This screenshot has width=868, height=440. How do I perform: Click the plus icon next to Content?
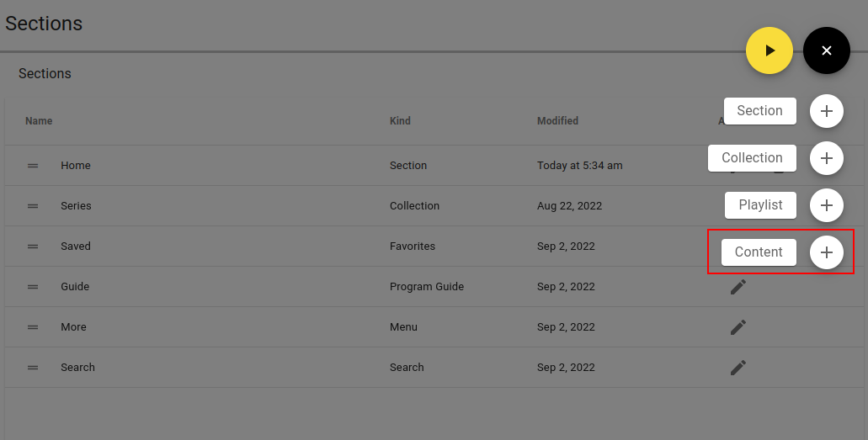[827, 252]
